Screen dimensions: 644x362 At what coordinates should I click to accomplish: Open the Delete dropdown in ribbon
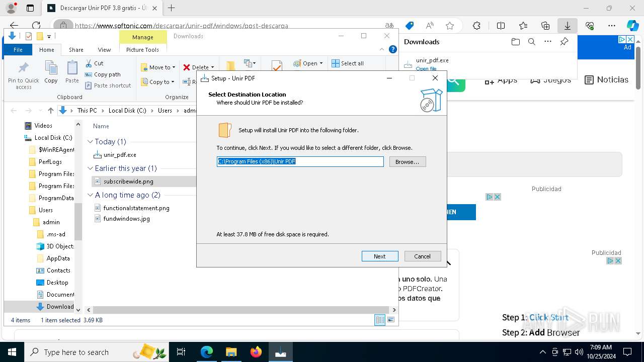[198, 67]
